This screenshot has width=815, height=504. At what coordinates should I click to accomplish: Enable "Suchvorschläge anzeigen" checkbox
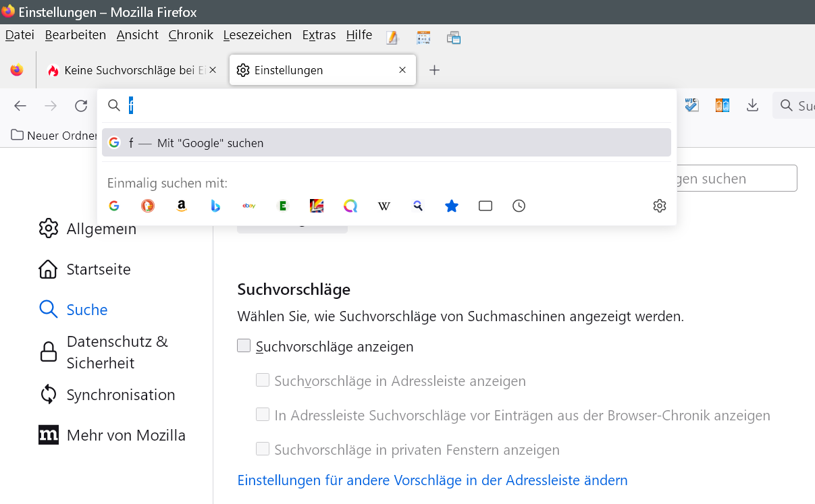244,346
